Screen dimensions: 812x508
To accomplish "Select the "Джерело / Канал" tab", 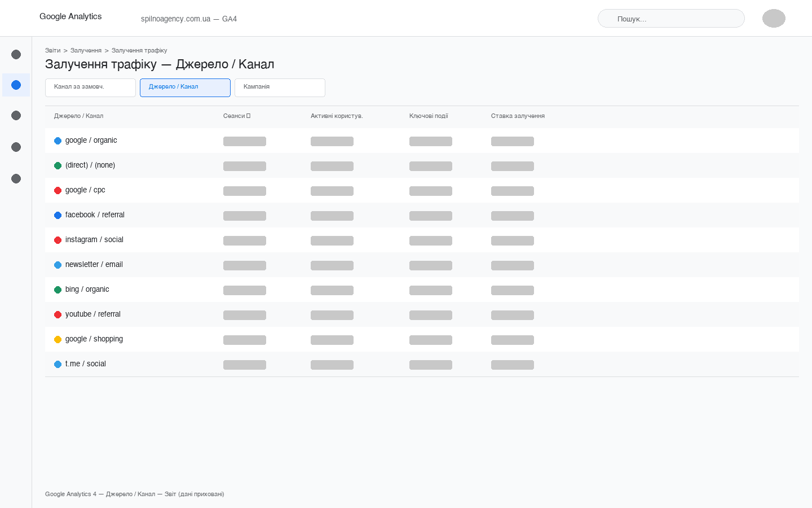I will point(185,87).
